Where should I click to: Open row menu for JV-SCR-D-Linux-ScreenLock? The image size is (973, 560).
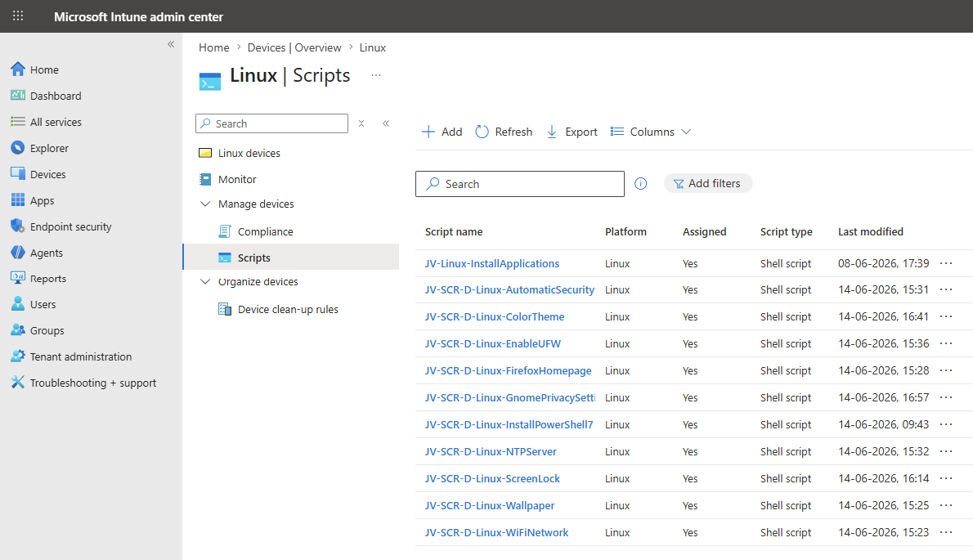click(x=946, y=478)
